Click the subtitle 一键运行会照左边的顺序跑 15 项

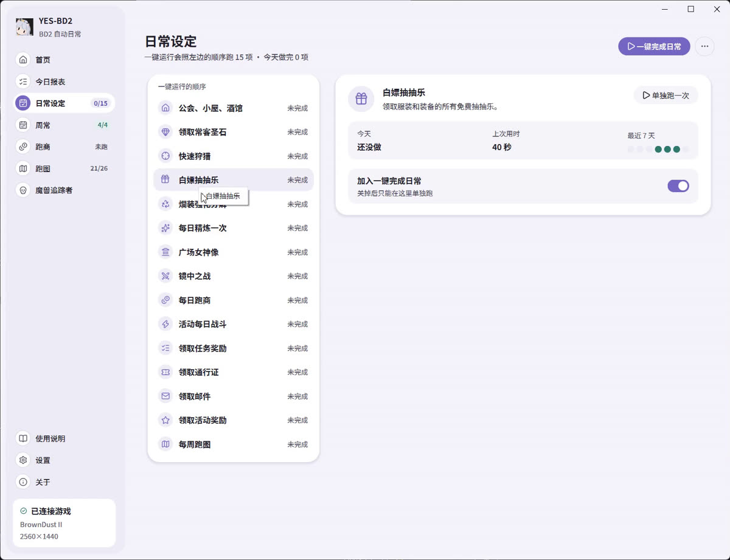199,57
